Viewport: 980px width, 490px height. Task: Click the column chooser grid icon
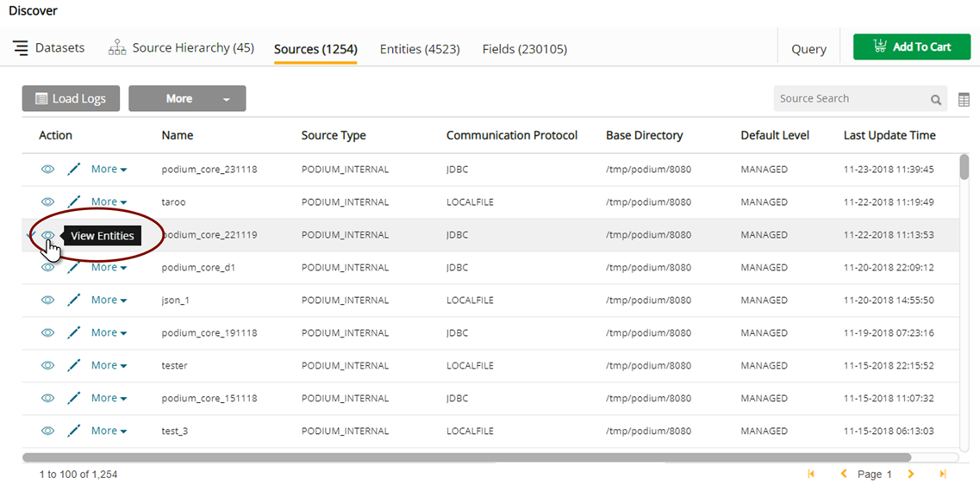coord(964,100)
